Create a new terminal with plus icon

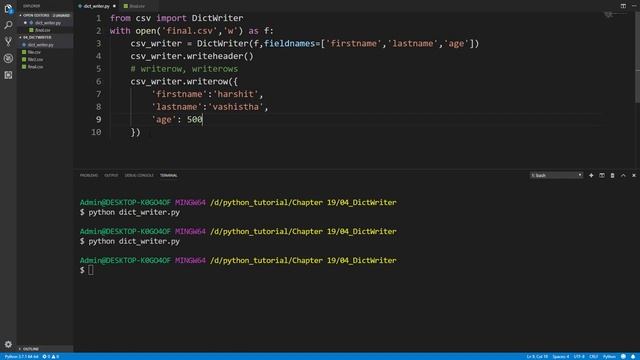pyautogui.click(x=591, y=176)
